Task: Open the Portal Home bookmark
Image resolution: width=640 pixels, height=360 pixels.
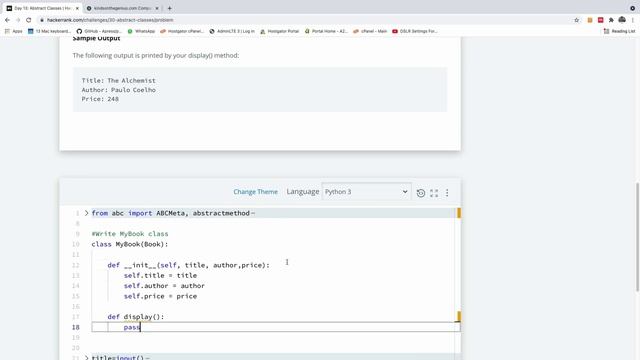Action: tap(326, 31)
